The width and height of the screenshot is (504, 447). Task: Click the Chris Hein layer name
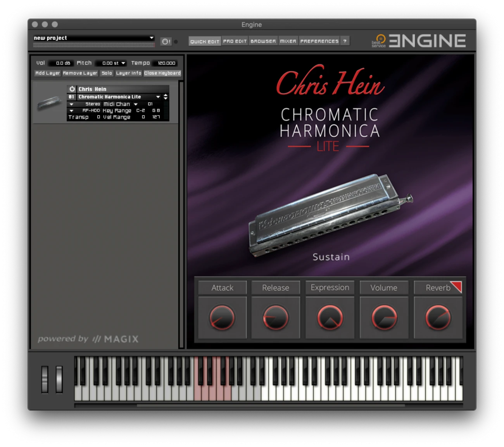(x=92, y=89)
